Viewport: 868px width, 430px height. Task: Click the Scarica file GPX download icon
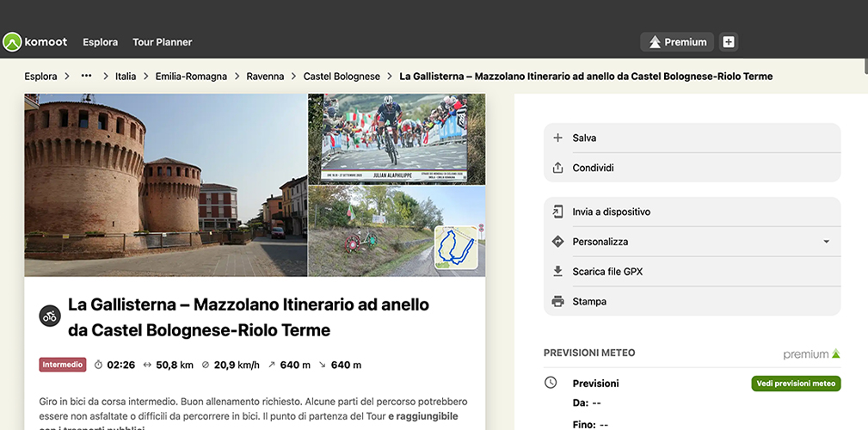pyautogui.click(x=557, y=272)
